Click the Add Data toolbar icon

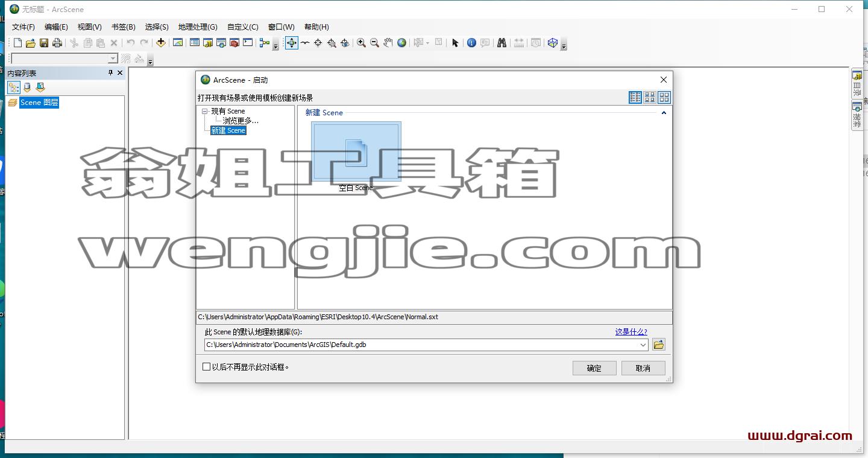[160, 43]
